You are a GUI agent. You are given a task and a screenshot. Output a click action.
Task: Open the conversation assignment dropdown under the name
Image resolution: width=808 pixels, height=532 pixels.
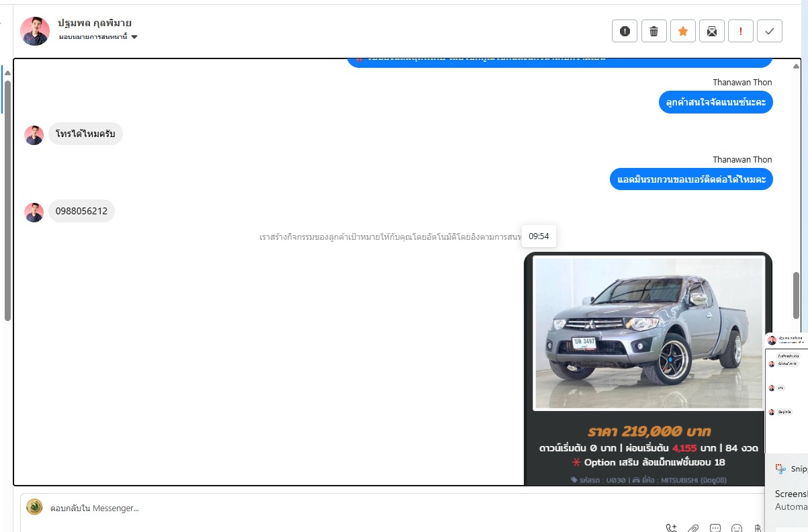click(x=98, y=37)
